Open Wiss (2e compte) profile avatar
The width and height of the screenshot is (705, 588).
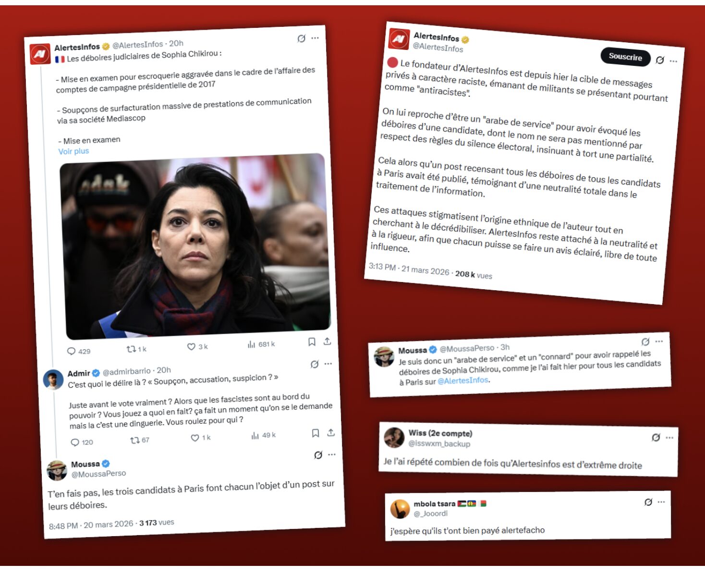[x=394, y=437]
